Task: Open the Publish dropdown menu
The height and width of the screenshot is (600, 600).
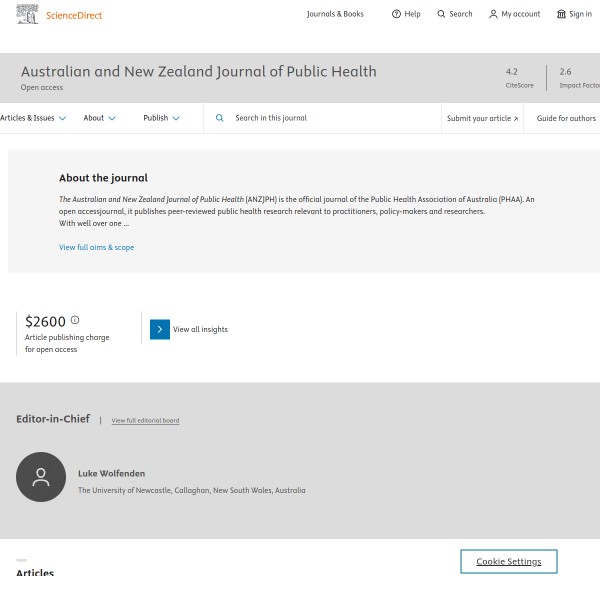Action: [x=161, y=118]
